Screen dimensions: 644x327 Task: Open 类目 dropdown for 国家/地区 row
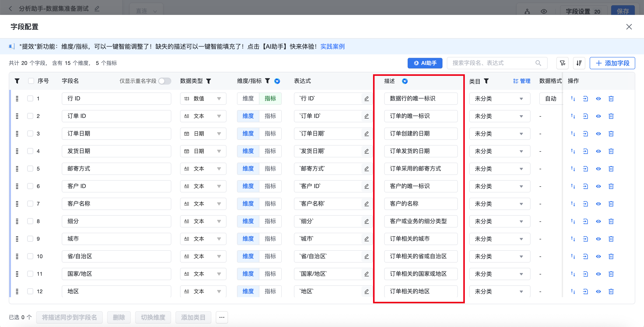[x=499, y=274]
